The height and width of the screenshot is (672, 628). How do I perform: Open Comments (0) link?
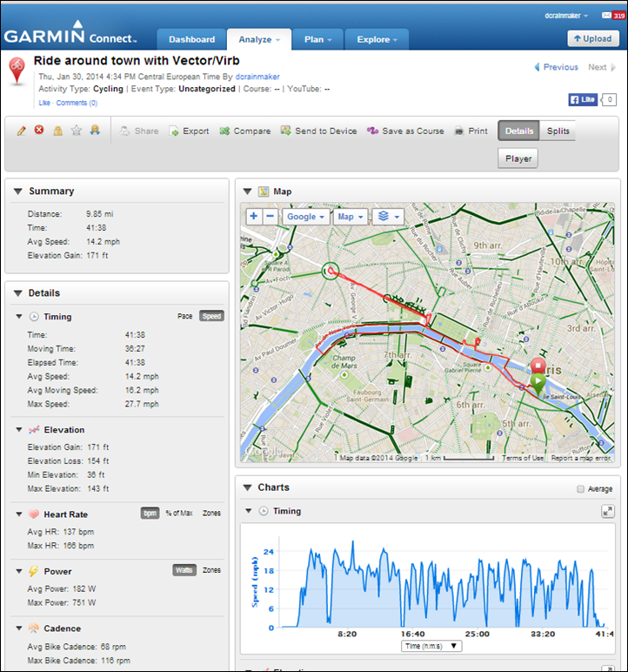click(77, 103)
